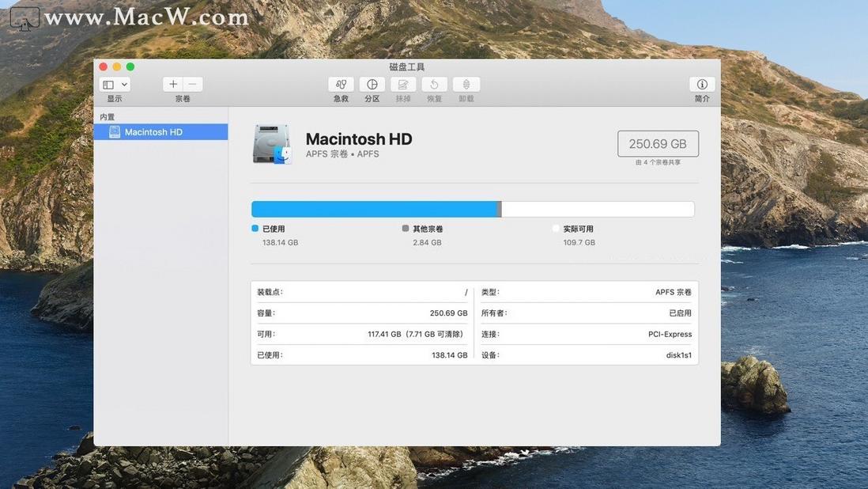Click the '117.41 GB (7.71 GB 可清除)' value
The image size is (868, 489).
tap(417, 334)
